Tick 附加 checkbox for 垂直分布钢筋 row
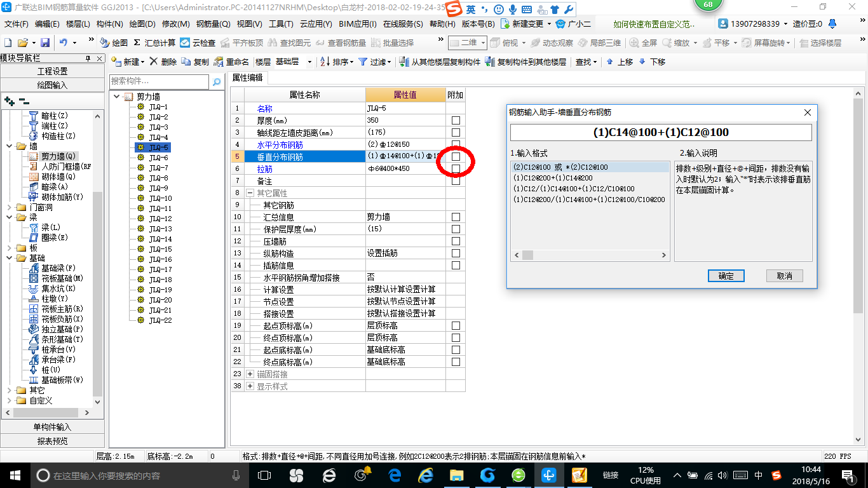Image resolution: width=868 pixels, height=488 pixels. point(456,156)
